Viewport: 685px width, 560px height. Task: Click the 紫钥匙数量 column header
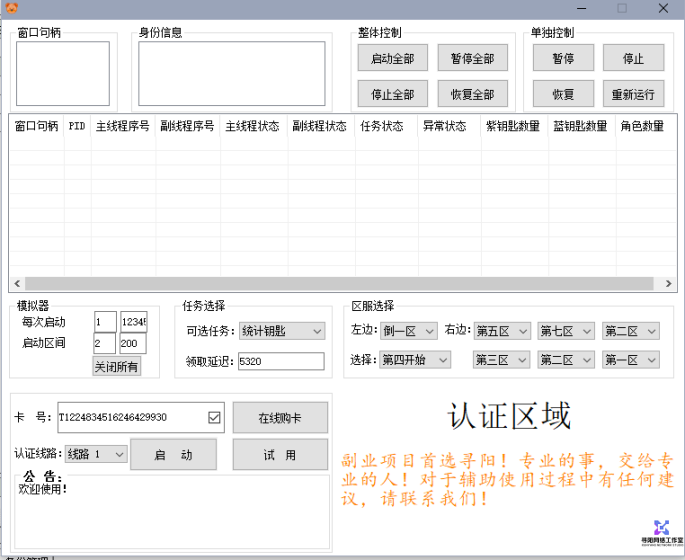click(513, 127)
